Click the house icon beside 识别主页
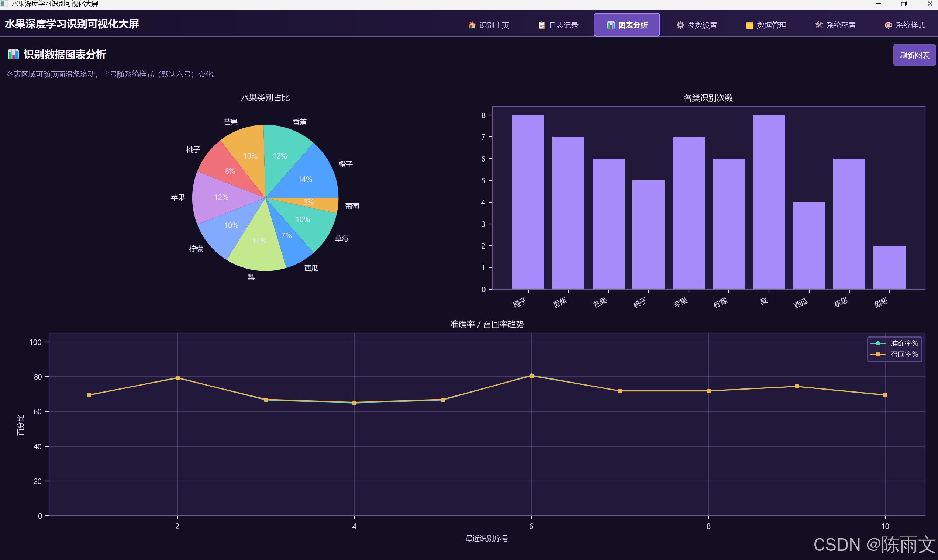 (472, 25)
